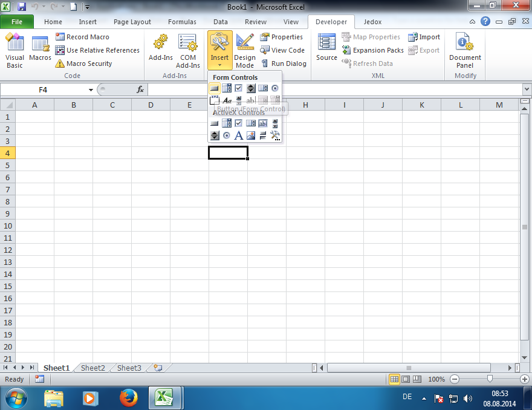Viewport: 532px width, 410px height.
Task: Open Firefox from the taskbar
Action: coord(128,398)
